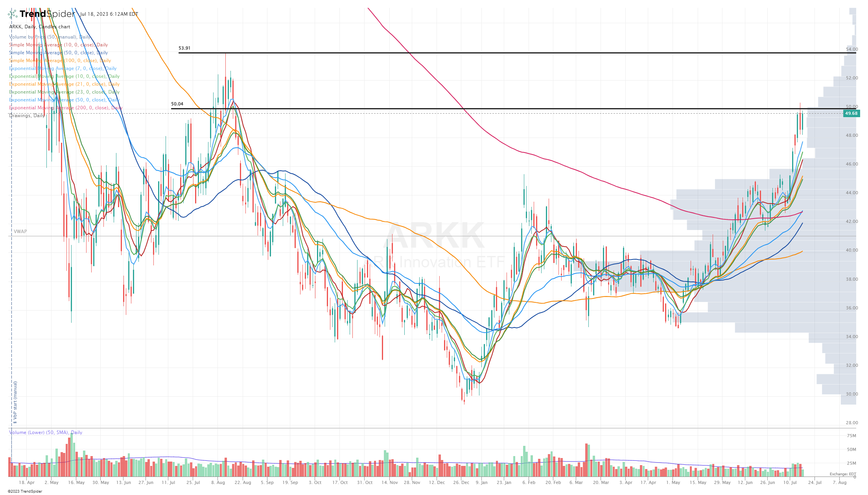Select Volume by Price (50, manual) legend entry

coord(50,37)
